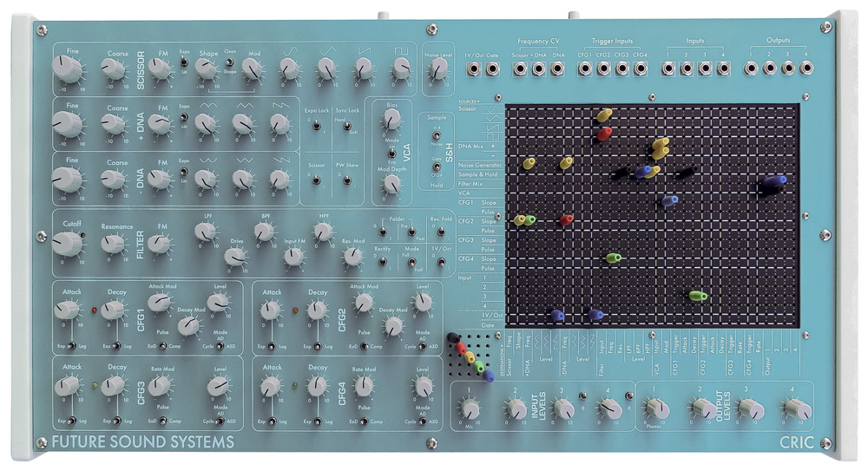Adjust the Scissor sine wave level knob
Screen dimensions: 868x470
(290, 69)
